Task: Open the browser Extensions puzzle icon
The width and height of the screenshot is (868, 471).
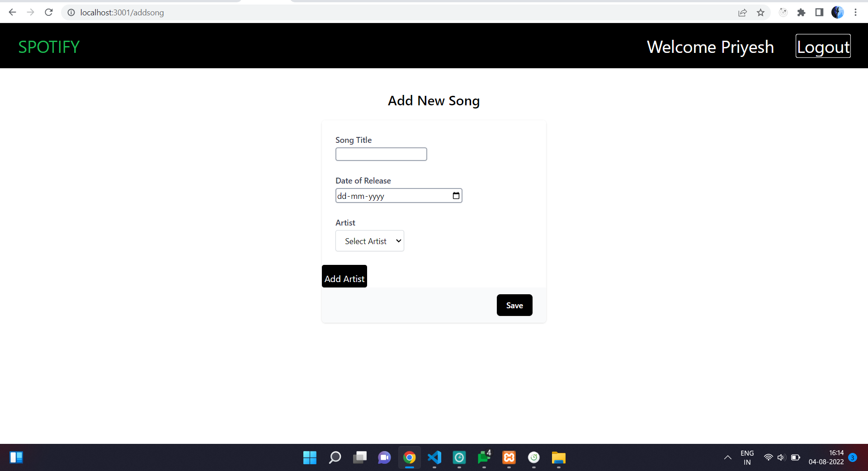Action: click(x=802, y=12)
